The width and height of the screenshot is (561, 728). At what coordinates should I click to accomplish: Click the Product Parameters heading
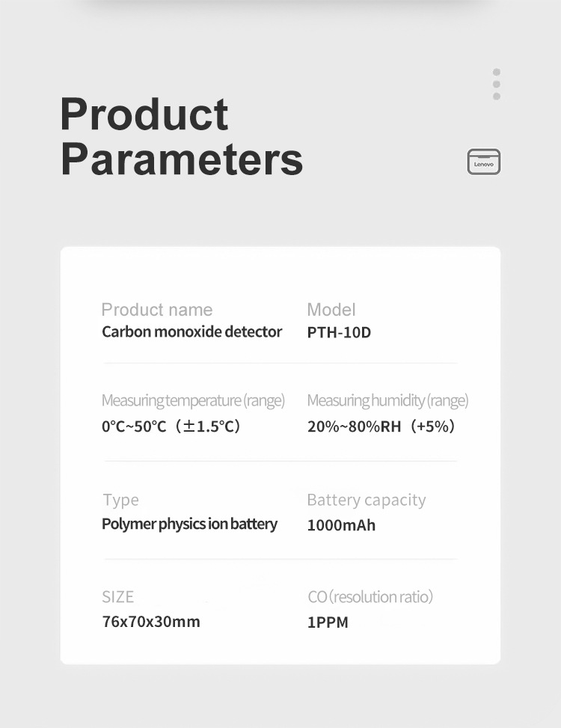point(182,136)
